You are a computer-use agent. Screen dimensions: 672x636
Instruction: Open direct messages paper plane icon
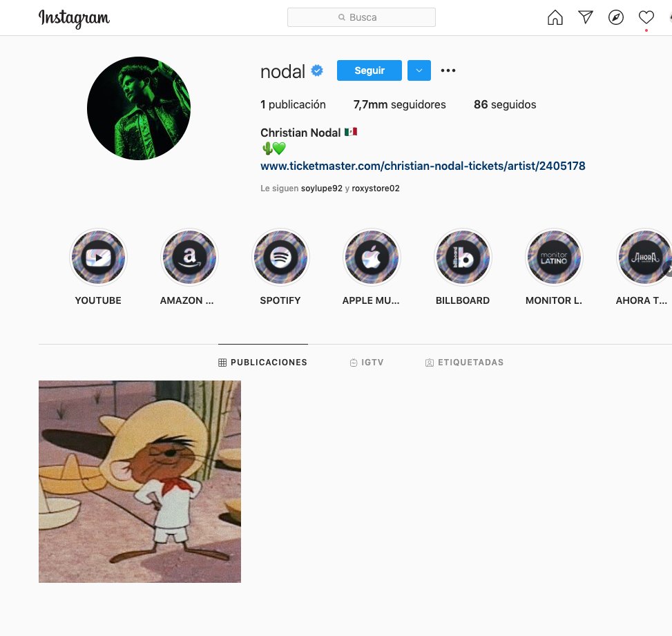pos(586,17)
